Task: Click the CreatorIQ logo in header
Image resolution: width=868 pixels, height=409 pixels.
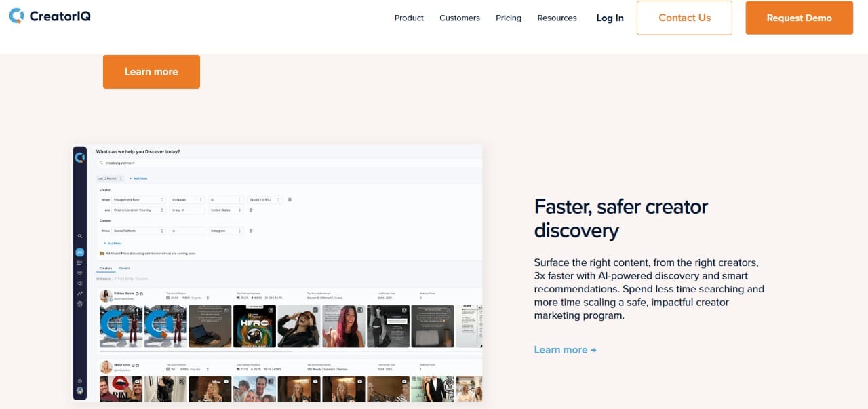Action: [50, 16]
